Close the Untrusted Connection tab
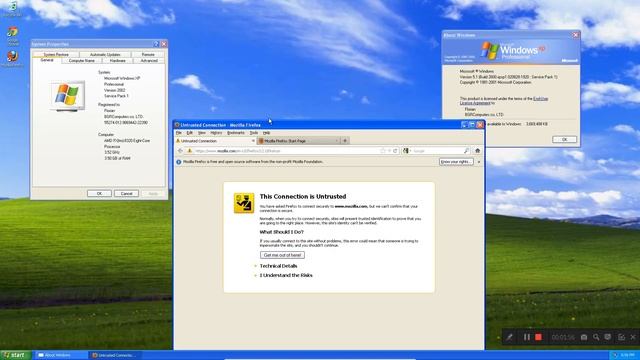The width and height of the screenshot is (640, 360). coord(253,141)
